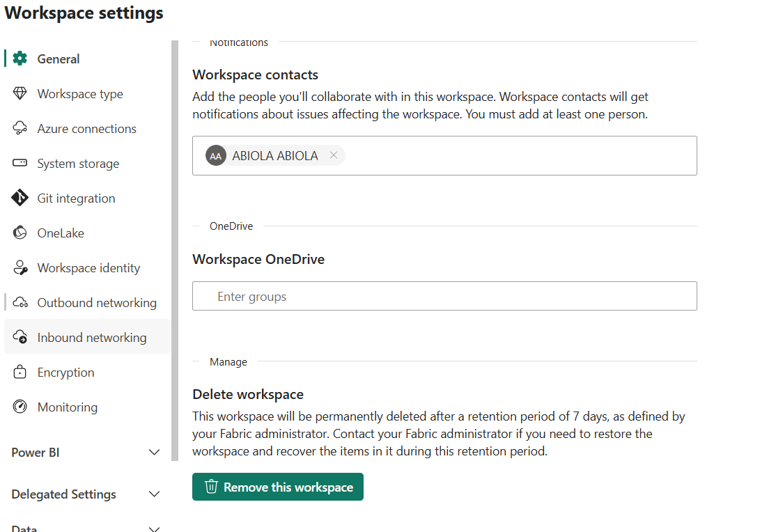Click the OneLake icon in sidebar
The width and height of the screenshot is (776, 532).
tap(20, 233)
